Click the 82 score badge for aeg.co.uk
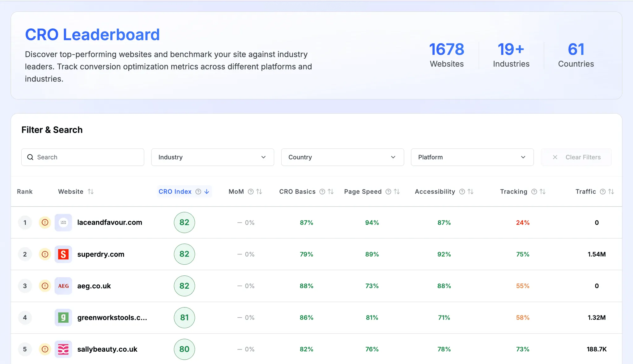The height and width of the screenshot is (364, 633). coord(184,286)
